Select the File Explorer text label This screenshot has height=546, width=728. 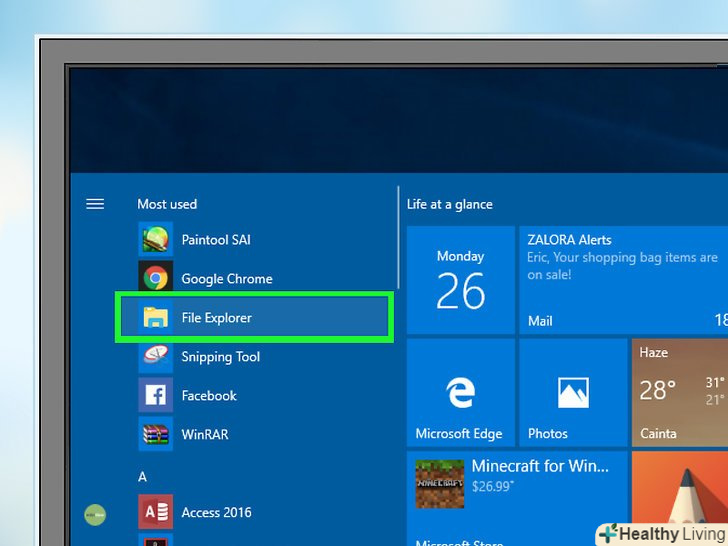tap(216, 318)
